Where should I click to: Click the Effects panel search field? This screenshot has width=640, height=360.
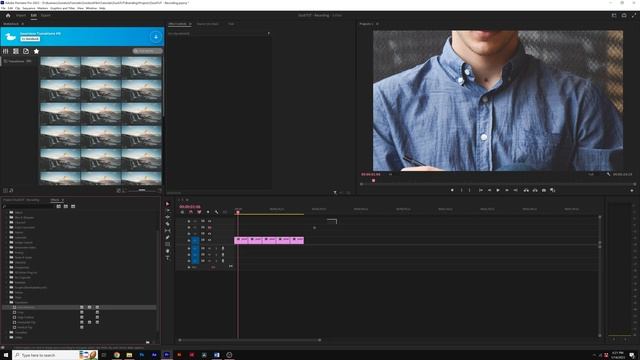(29, 207)
